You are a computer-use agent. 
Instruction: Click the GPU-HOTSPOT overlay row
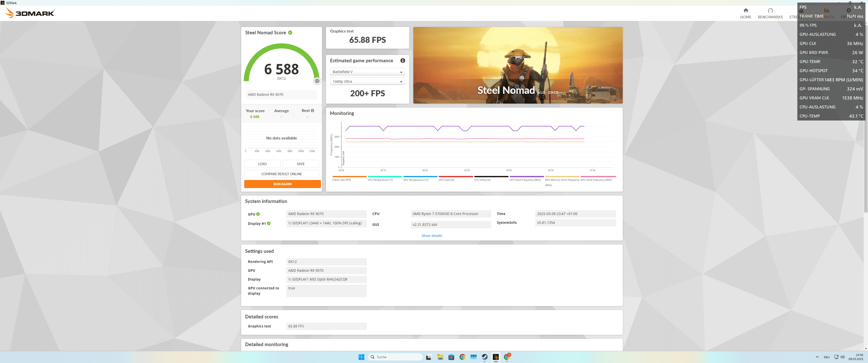tap(831, 71)
